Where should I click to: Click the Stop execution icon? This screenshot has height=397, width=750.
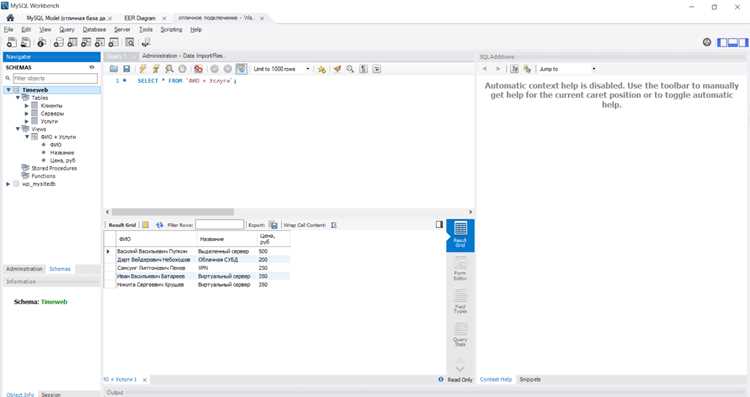pyautogui.click(x=182, y=69)
